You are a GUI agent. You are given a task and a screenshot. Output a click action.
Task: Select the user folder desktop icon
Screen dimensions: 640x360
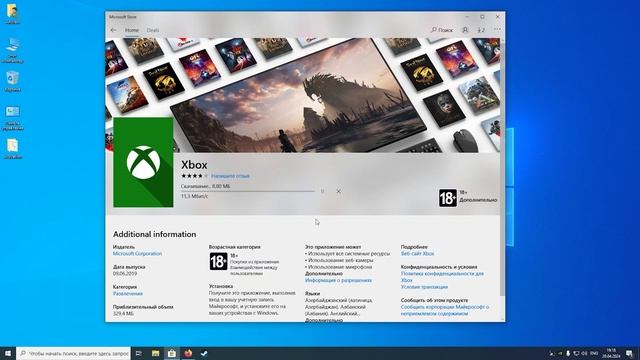[12, 14]
